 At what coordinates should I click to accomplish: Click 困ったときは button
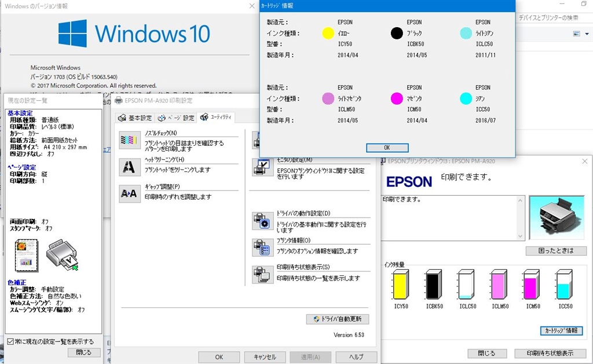pos(556,251)
